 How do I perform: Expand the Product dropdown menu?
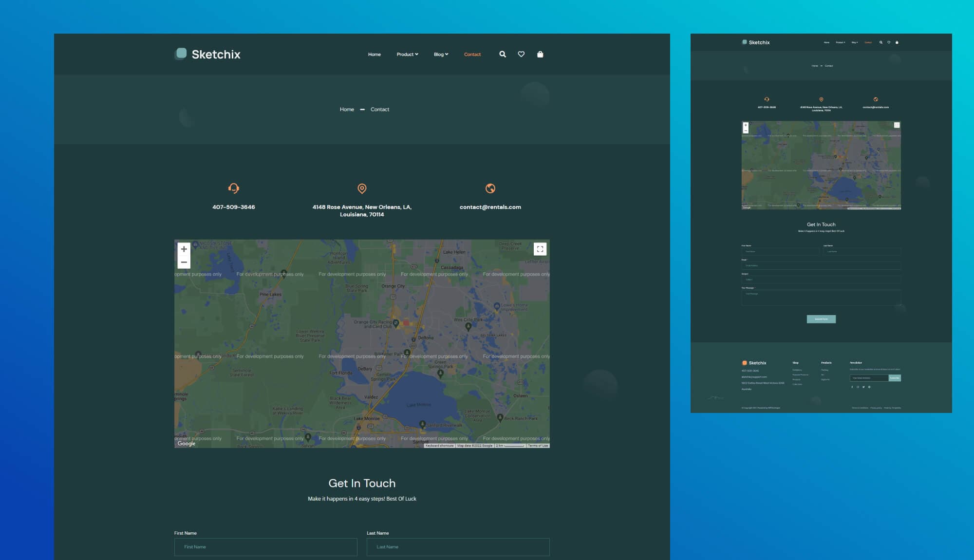(407, 55)
